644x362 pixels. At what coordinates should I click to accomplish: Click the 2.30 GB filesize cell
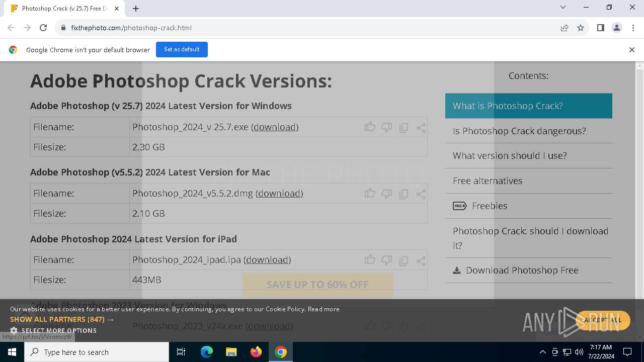278,147
